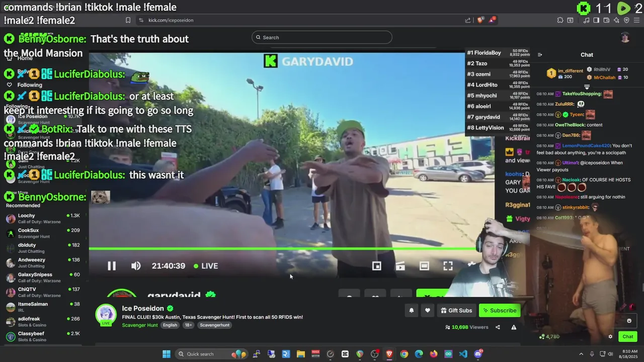Image resolution: width=644 pixels, height=362 pixels.
Task: Turn on notifications bell for Ice Poseidon
Action: 411,311
